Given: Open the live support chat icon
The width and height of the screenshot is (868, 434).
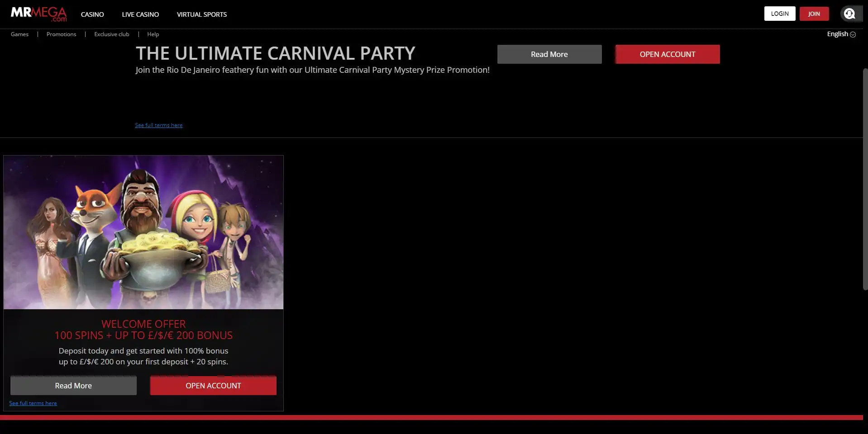Looking at the screenshot, I should [849, 14].
